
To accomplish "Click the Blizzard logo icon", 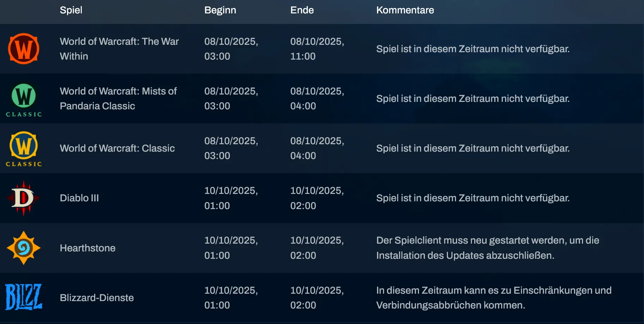I will [24, 297].
